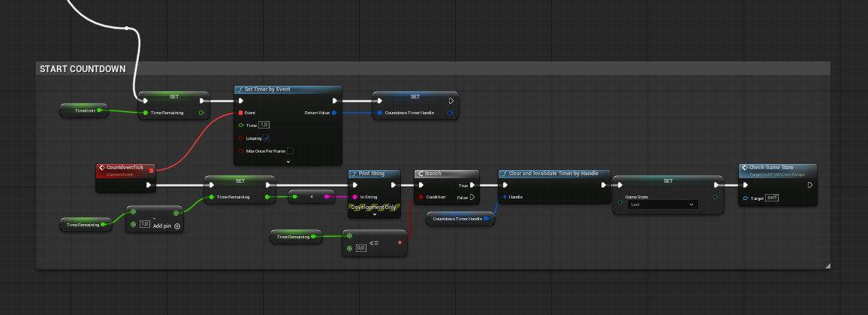Click the function icon on Clear and Invalidate Timer
Image resolution: width=868 pixels, height=315 pixels.
pyautogui.click(x=505, y=174)
